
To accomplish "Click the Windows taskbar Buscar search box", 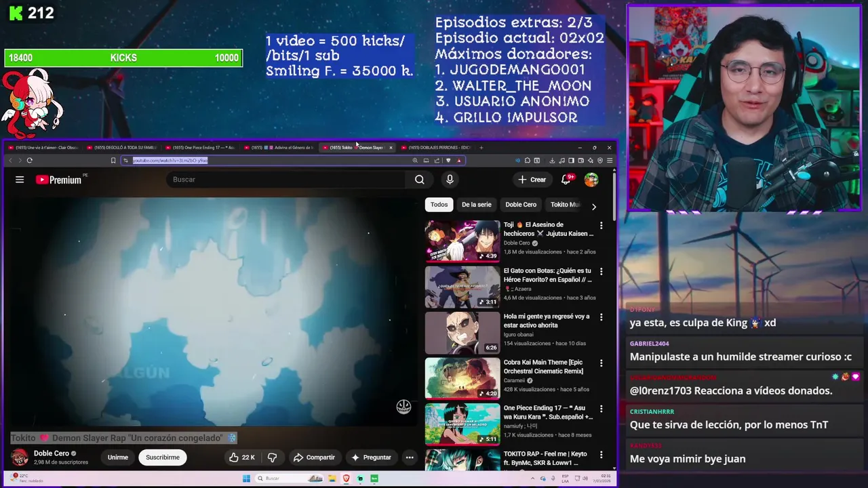I will (x=288, y=479).
